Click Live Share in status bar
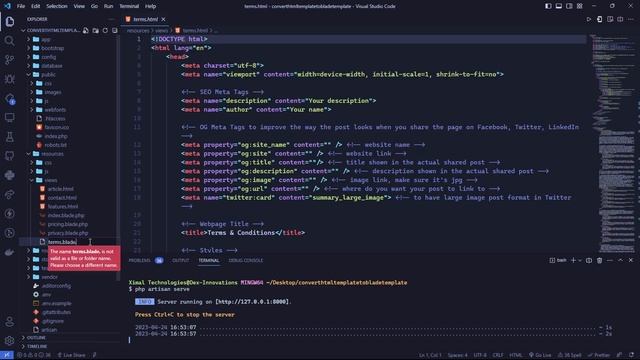Screen dimensions: 640x360 pyautogui.click(x=71, y=355)
